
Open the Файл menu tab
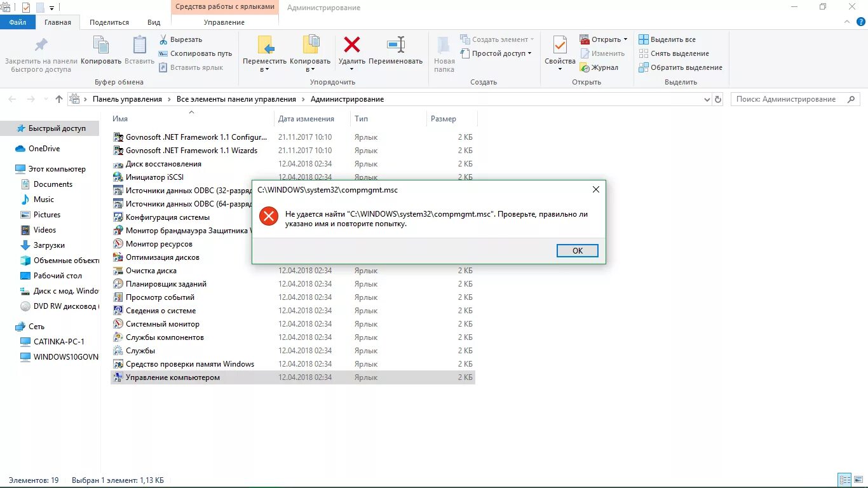click(x=18, y=22)
